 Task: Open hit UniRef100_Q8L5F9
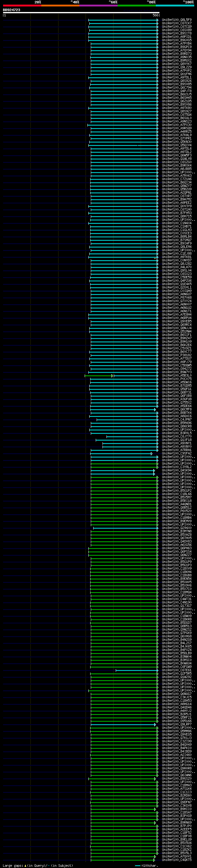(177, 20)
